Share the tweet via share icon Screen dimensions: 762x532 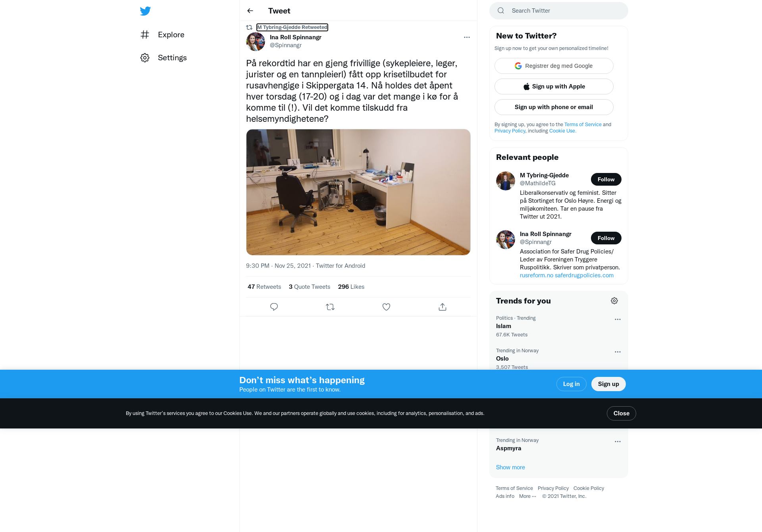click(x=443, y=307)
